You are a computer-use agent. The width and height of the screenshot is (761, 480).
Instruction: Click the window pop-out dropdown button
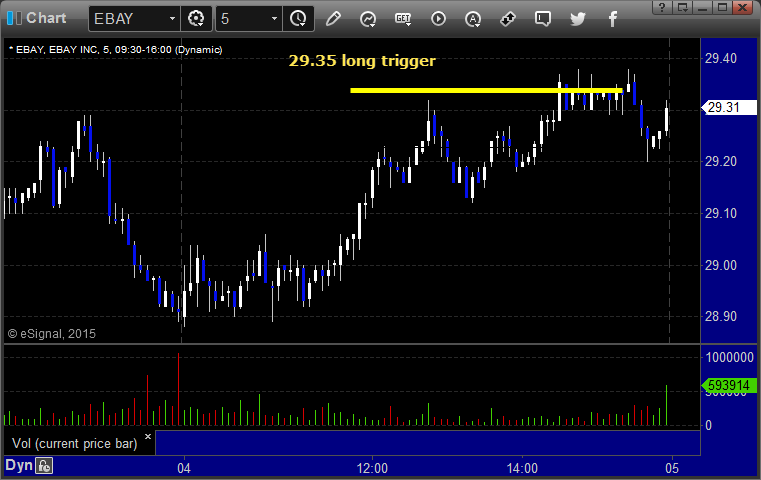(x=682, y=7)
